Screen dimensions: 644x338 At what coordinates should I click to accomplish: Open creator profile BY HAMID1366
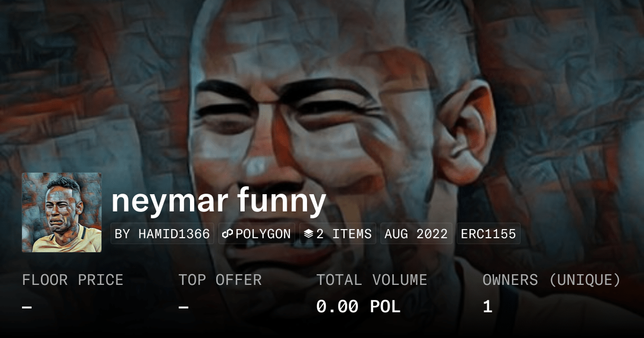point(162,234)
